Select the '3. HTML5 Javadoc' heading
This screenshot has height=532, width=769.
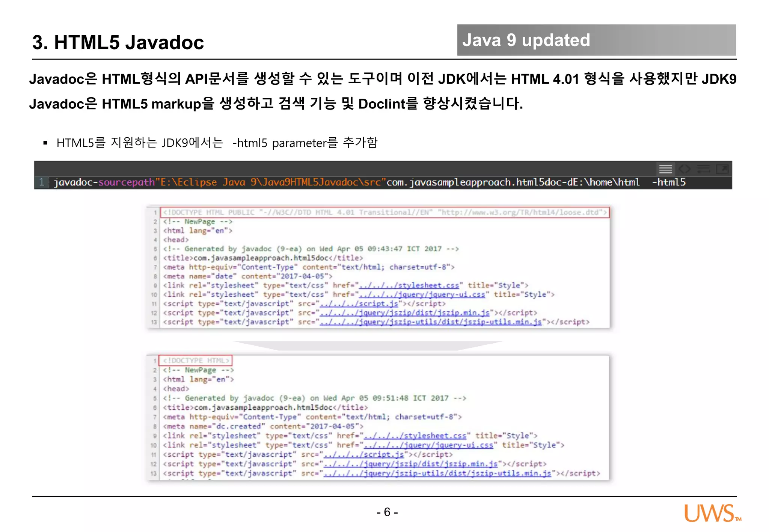[x=118, y=42]
